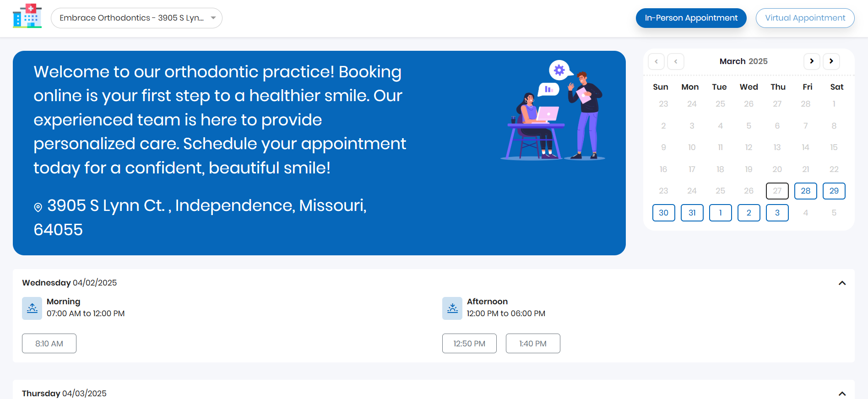Book the 1:40 PM time slot
The image size is (868, 399).
pyautogui.click(x=533, y=344)
